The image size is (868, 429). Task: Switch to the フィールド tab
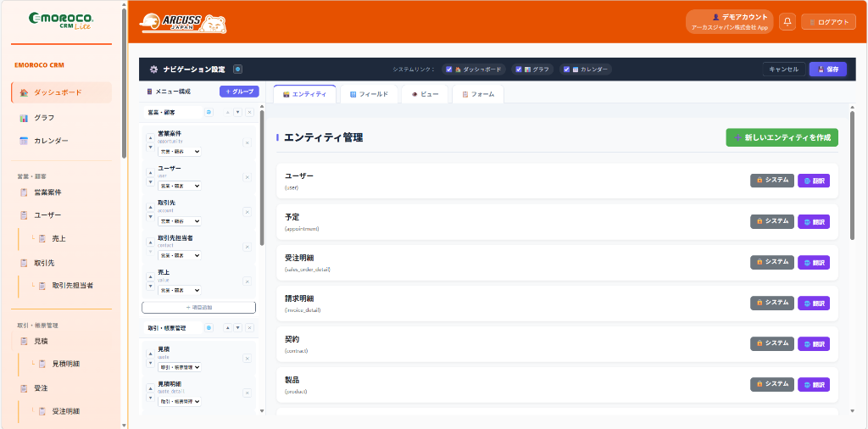click(369, 94)
